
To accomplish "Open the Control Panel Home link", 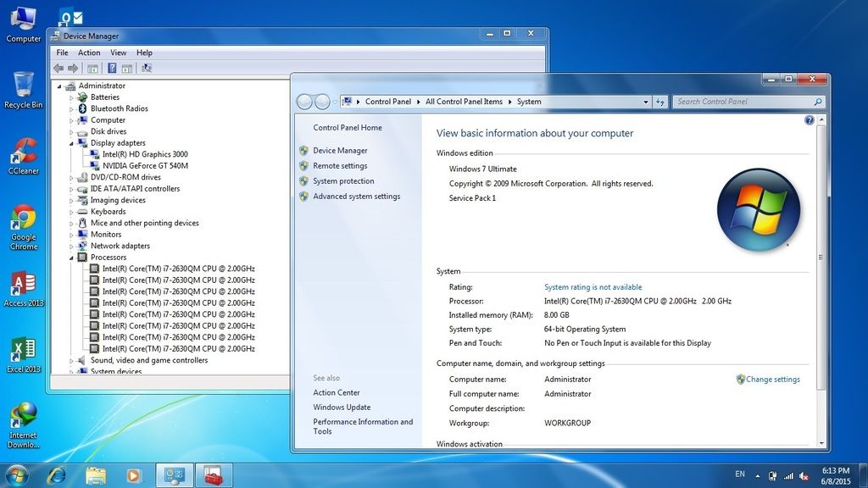I will click(x=348, y=128).
